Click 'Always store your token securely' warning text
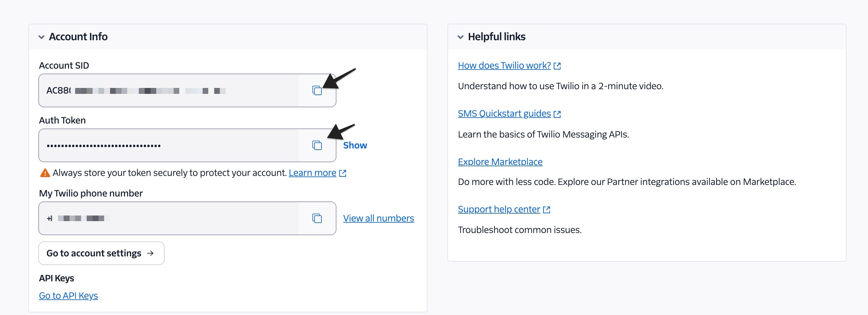868x315 pixels. tap(170, 172)
